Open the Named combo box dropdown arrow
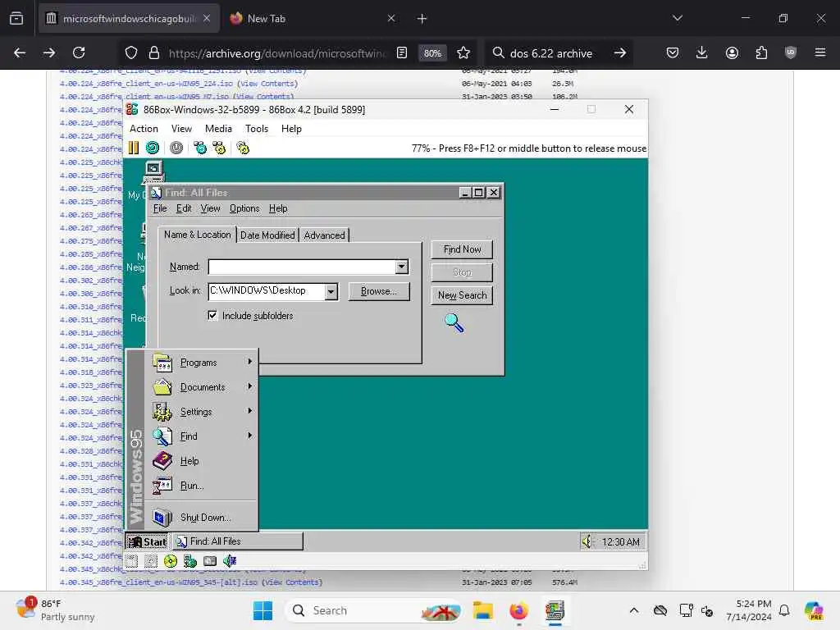This screenshot has height=630, width=840. (402, 267)
